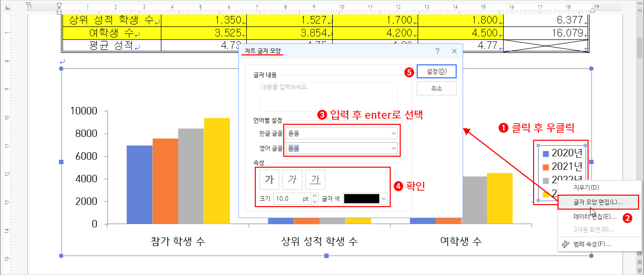Open help with the question mark icon
Image resolution: width=644 pixels, height=275 pixels.
click(437, 51)
